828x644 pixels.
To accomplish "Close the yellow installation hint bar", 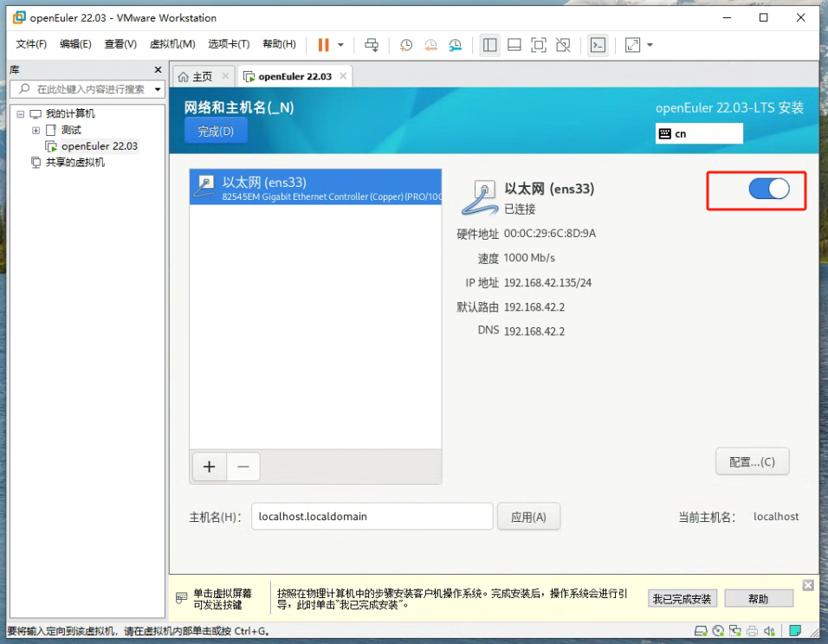I will [808, 585].
